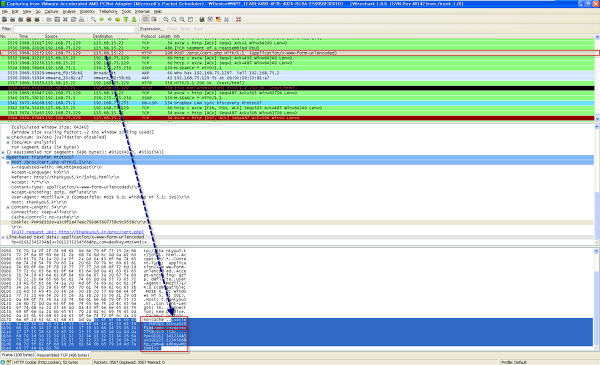Follow the Full request URI link
Viewport: 600px width, 365px height.
click(78, 232)
